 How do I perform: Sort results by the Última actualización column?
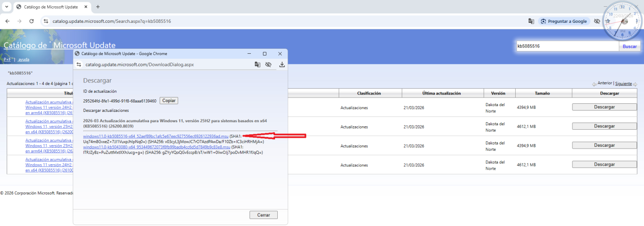tap(441, 93)
